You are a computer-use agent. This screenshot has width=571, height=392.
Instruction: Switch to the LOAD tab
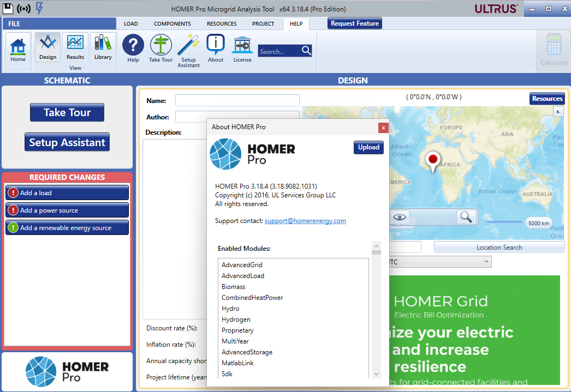(130, 23)
